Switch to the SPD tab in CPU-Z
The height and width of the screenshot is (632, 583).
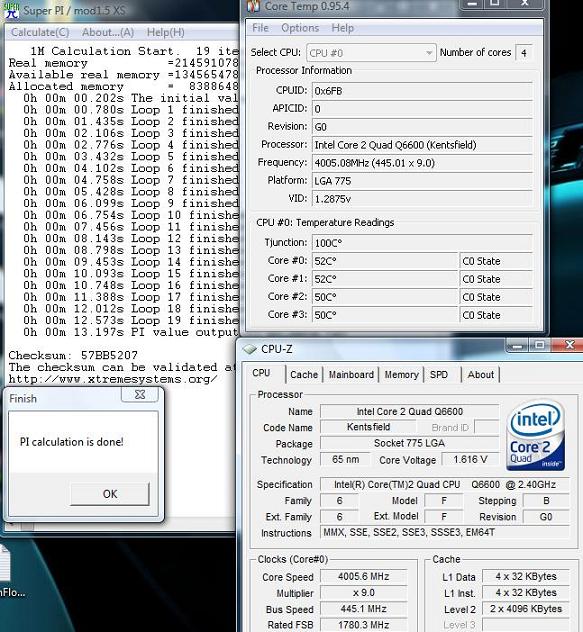pos(439,374)
